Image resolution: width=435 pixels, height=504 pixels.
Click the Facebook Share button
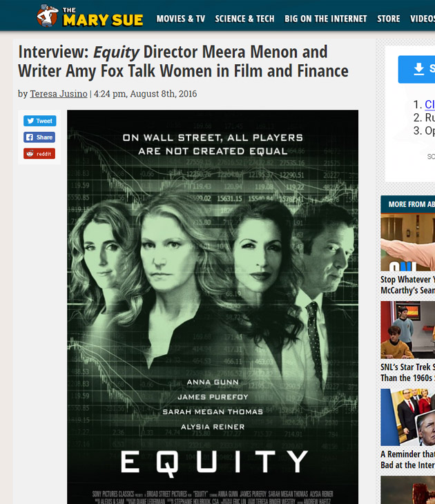click(x=39, y=137)
